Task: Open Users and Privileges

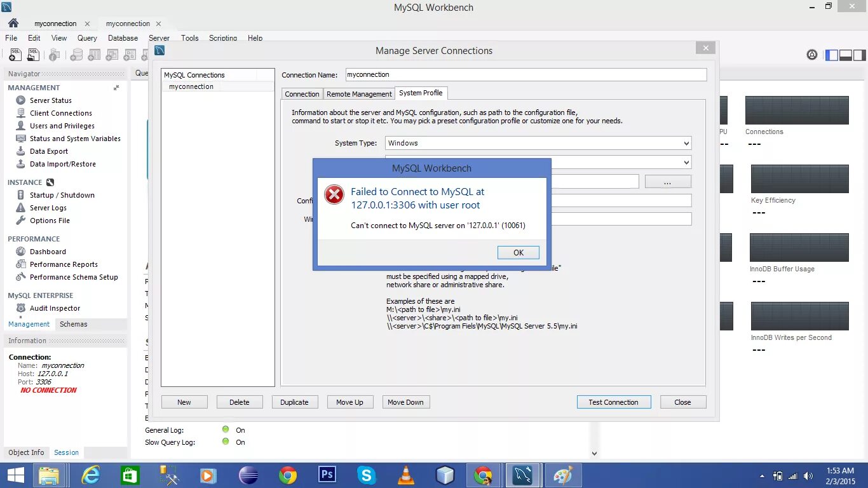Action: coord(62,126)
